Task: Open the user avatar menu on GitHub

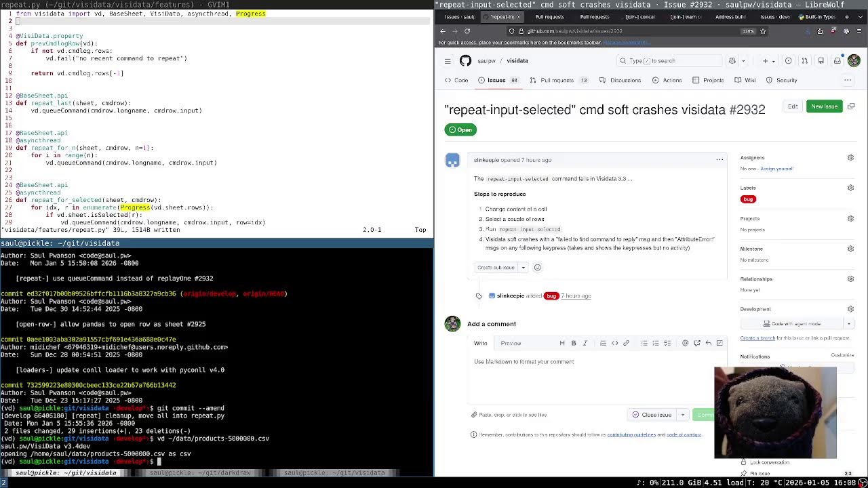Action: tap(854, 61)
